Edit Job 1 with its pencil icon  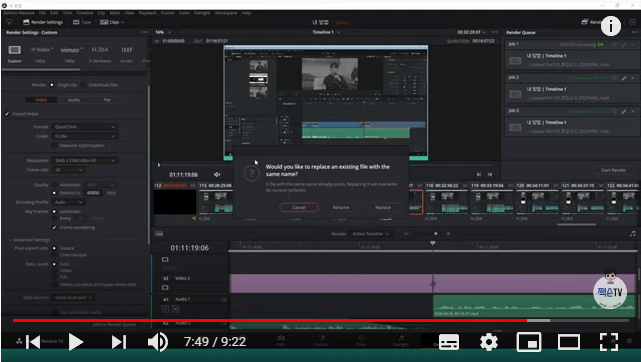coord(623,45)
